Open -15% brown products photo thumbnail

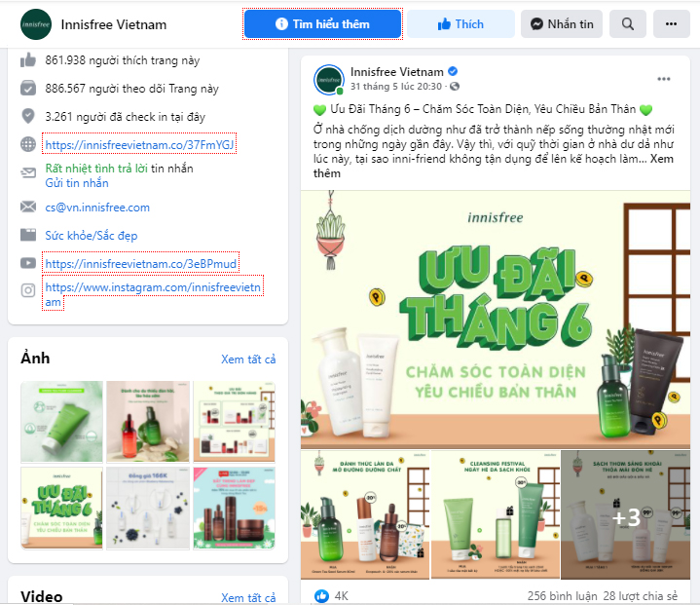click(235, 508)
